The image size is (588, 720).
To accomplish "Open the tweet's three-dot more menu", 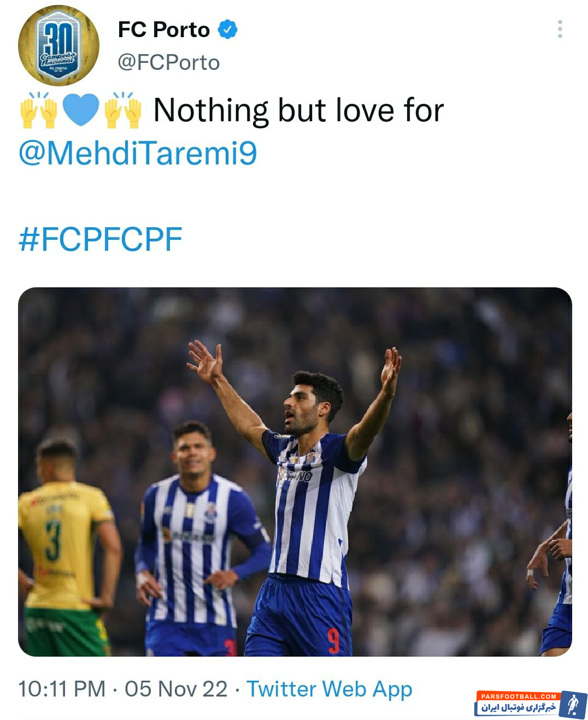I will (x=560, y=29).
